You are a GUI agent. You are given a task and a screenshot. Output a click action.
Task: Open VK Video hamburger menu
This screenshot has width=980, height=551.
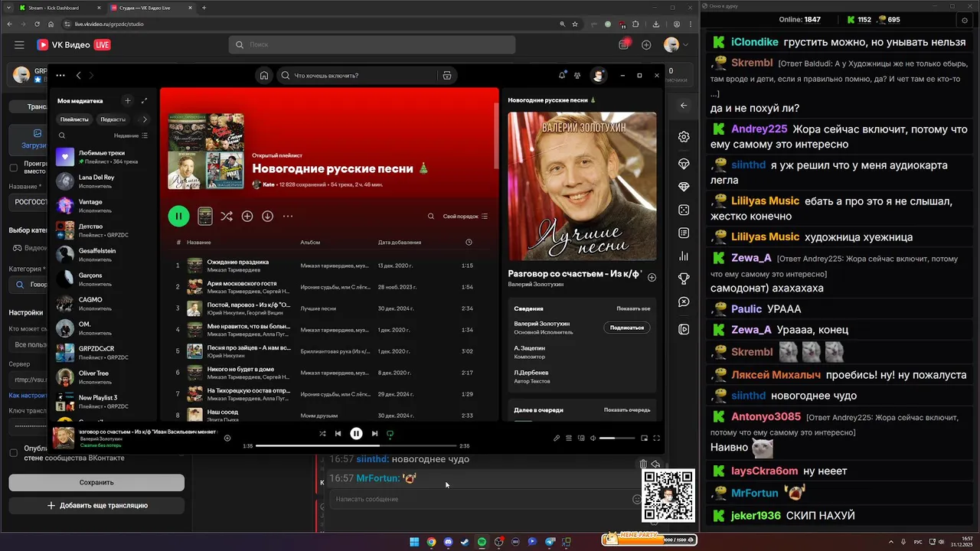[19, 45]
